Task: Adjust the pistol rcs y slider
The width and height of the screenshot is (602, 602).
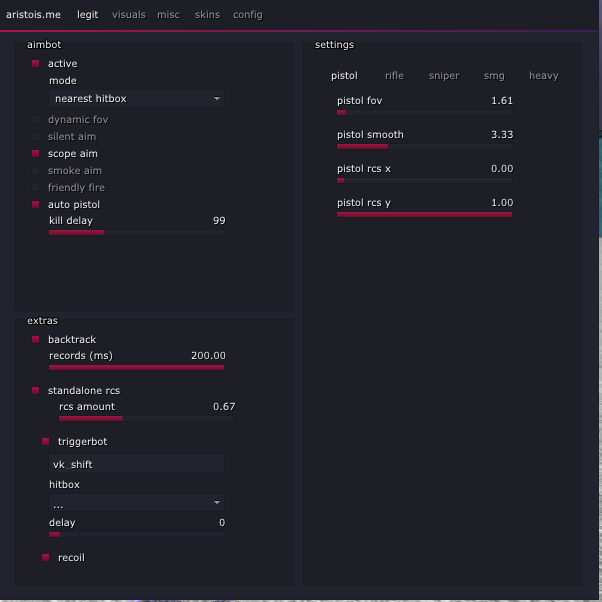Action: click(424, 214)
